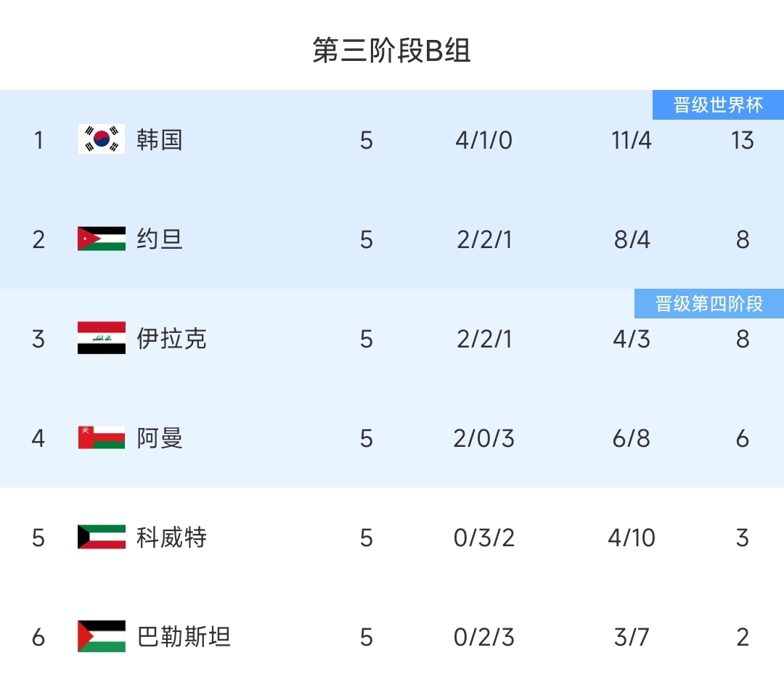
Task: Click Korea's 13 points value
Action: pyautogui.click(x=742, y=140)
